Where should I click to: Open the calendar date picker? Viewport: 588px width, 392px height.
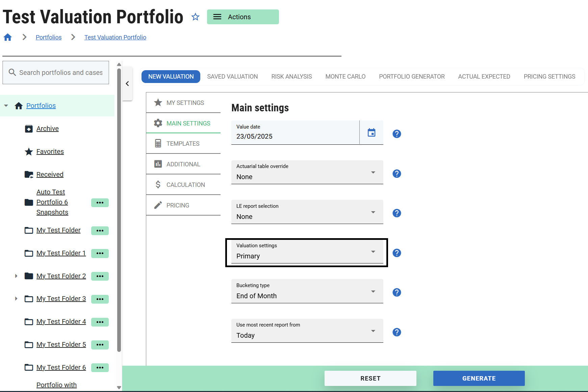pos(371,133)
